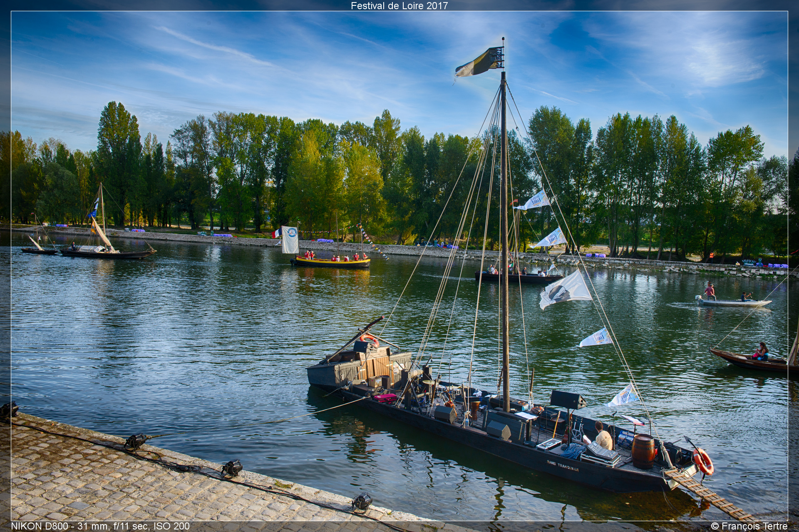Click the "Festival de Loire 2017" title caption
The width and height of the screenshot is (799, 532).
tap(399, 5)
